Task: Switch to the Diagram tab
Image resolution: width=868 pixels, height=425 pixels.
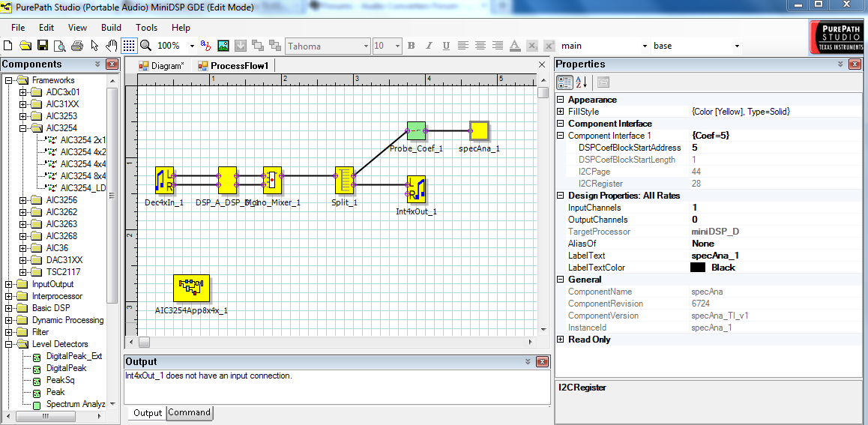Action: pos(160,66)
